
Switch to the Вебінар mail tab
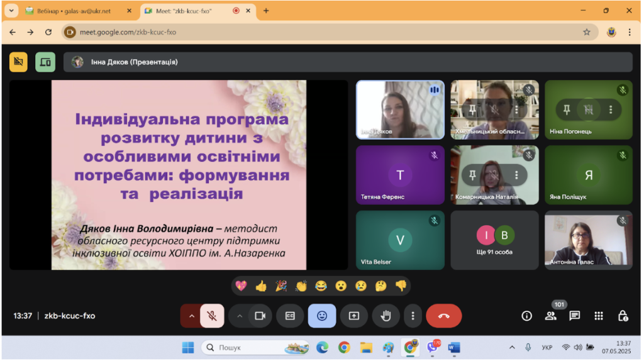click(x=74, y=11)
